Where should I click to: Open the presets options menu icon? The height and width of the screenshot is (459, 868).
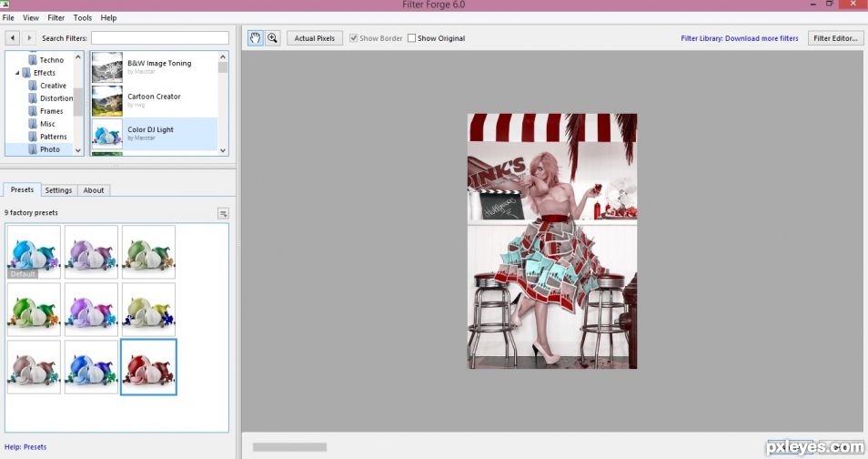pos(223,213)
